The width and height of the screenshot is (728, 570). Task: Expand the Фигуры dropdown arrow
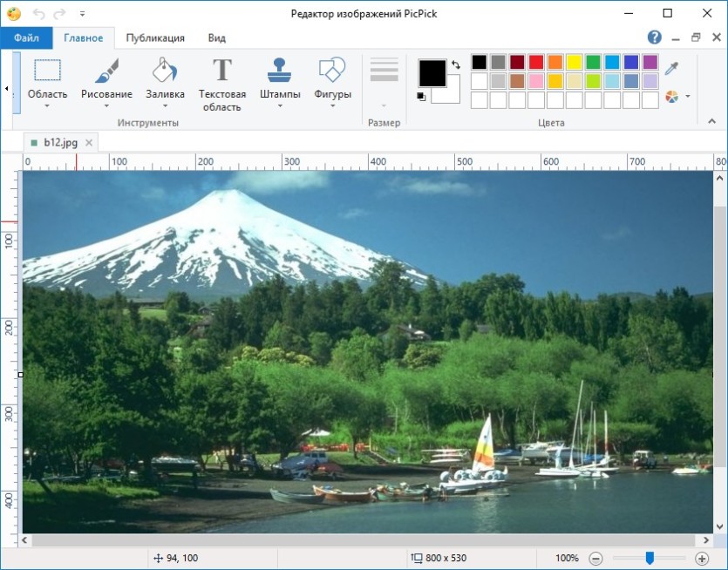tap(332, 106)
